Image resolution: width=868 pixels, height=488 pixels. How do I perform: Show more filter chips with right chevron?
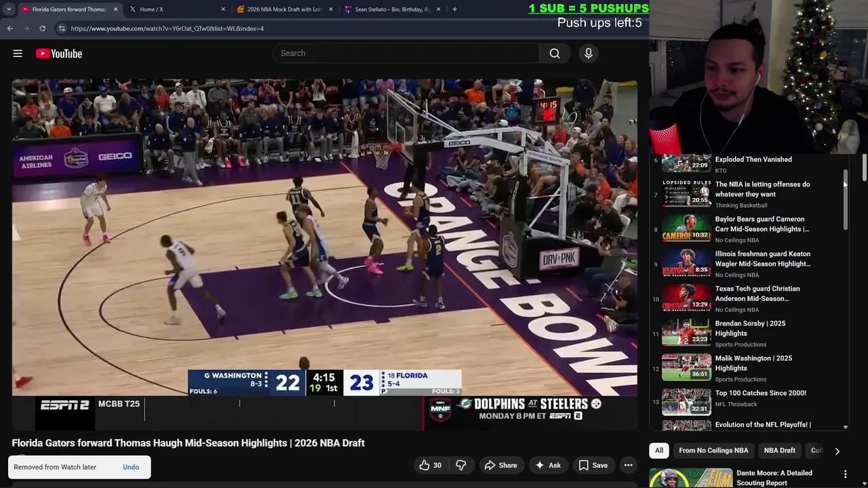[x=837, y=451]
